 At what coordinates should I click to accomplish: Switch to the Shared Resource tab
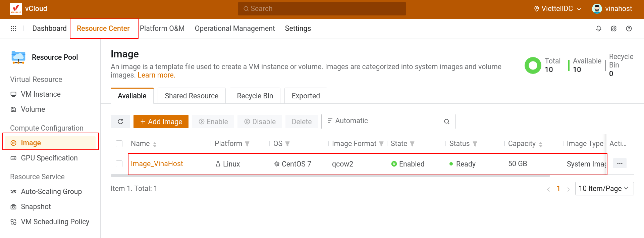[192, 96]
